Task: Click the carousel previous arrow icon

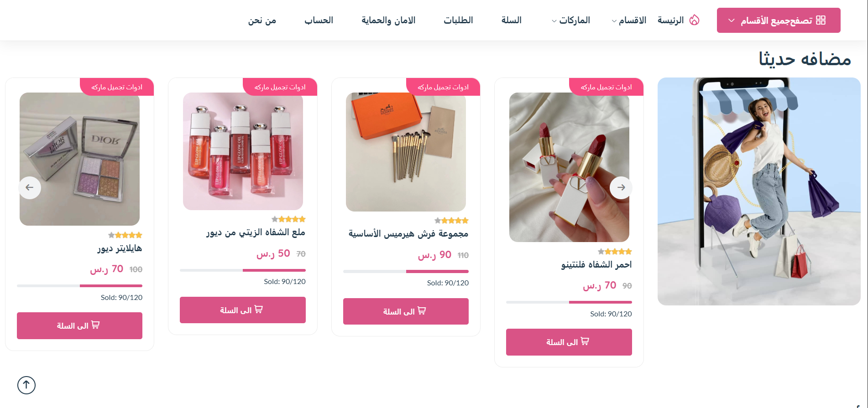Action: point(30,187)
